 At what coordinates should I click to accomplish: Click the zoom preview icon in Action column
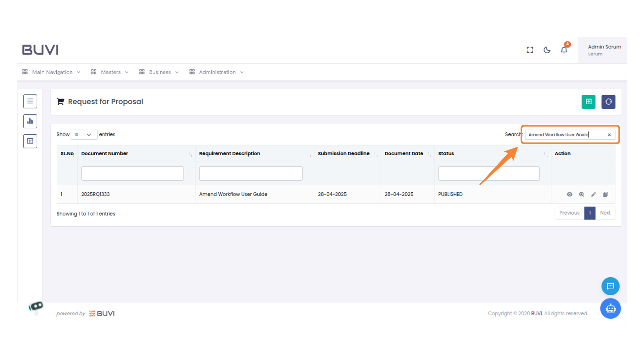582,194
